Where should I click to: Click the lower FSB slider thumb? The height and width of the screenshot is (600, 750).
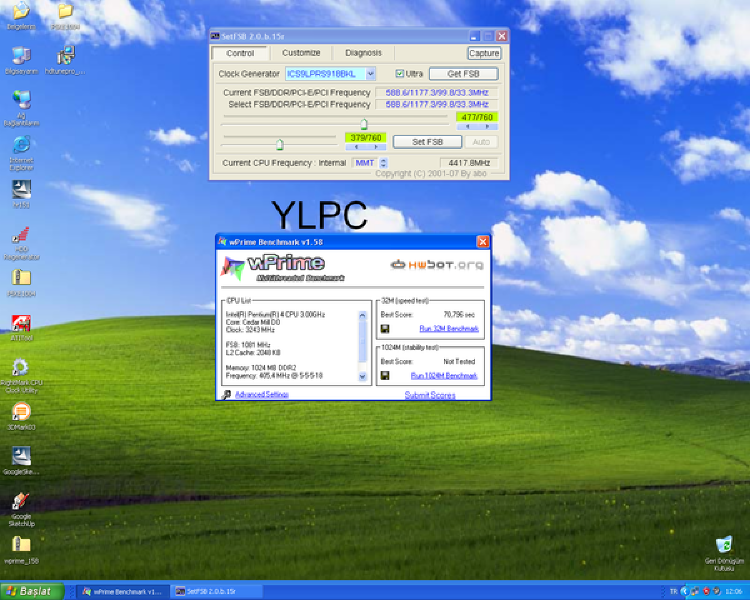280,144
